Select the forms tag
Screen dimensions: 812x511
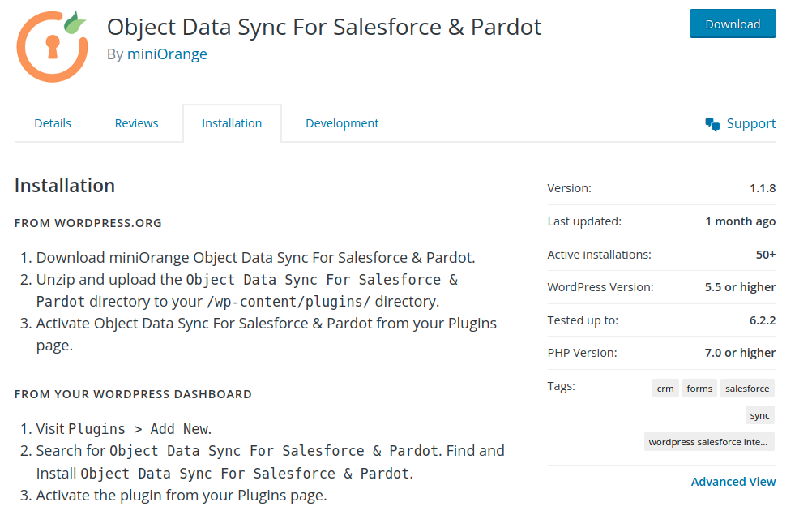pyautogui.click(x=699, y=388)
